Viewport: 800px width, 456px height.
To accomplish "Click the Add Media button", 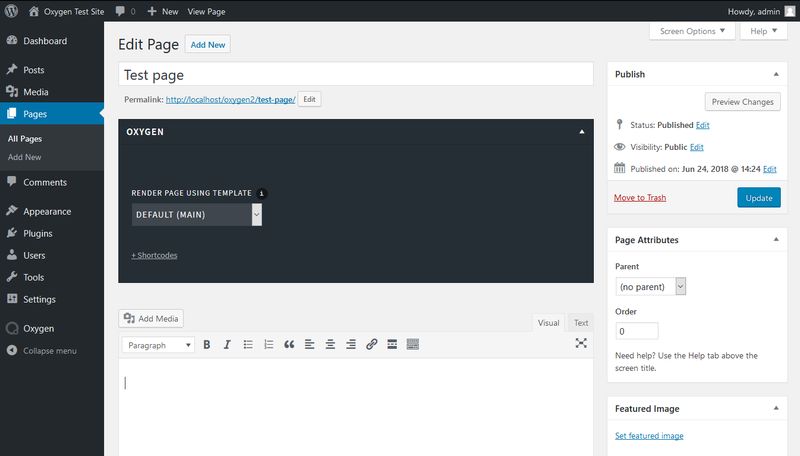I will 151,318.
